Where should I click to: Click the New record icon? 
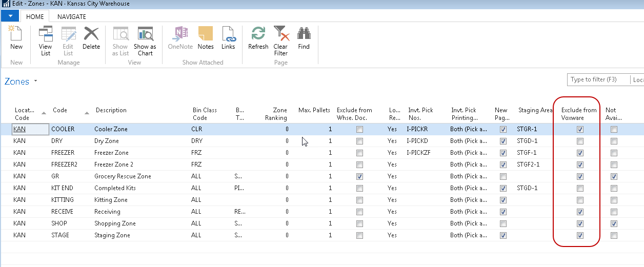(x=16, y=38)
